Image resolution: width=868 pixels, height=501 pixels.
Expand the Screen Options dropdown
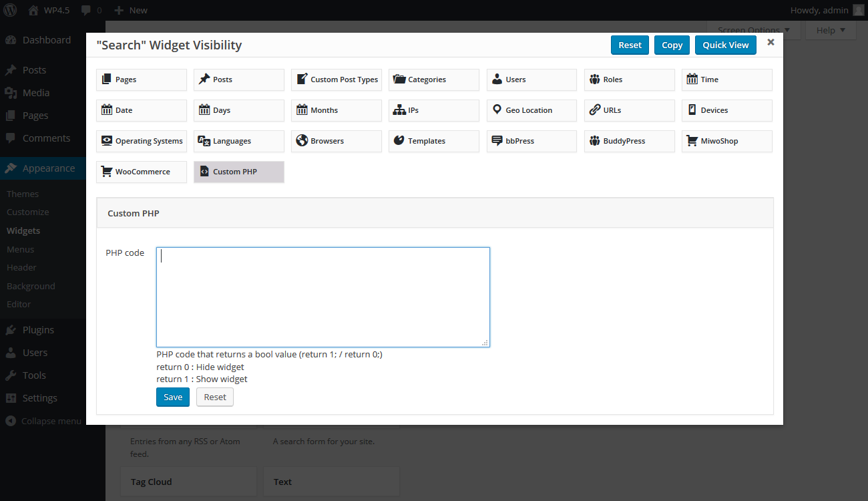pyautogui.click(x=753, y=30)
